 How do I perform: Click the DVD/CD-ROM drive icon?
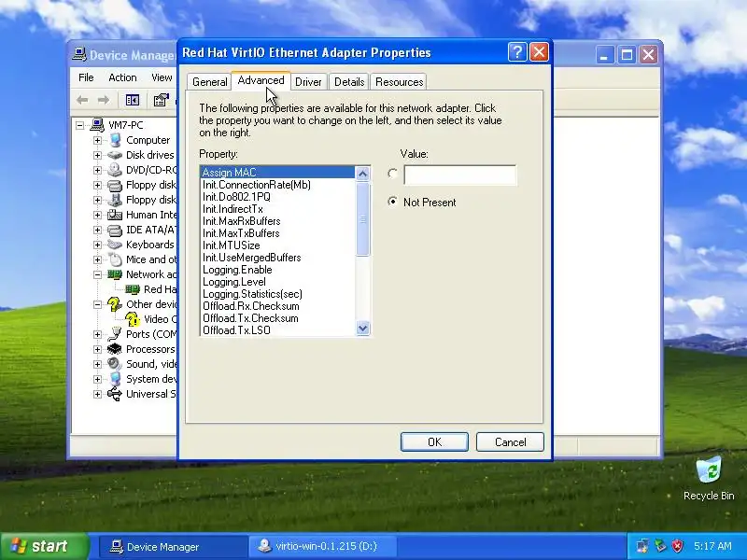(x=115, y=170)
